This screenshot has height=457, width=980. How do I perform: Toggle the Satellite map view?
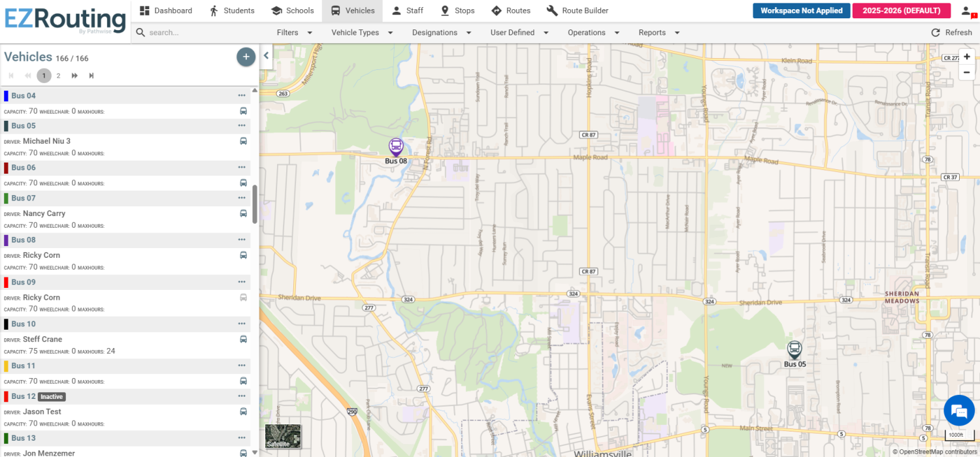283,436
